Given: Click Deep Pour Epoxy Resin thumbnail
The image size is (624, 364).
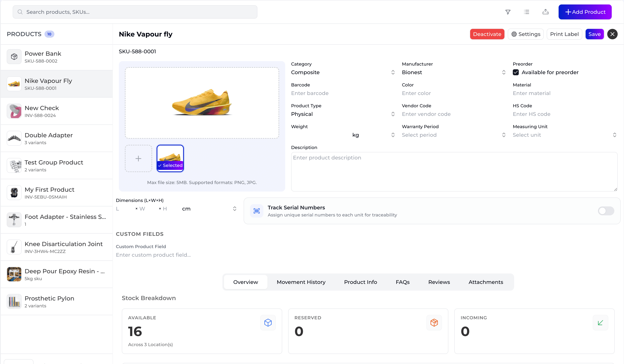Looking at the screenshot, I should (14, 274).
